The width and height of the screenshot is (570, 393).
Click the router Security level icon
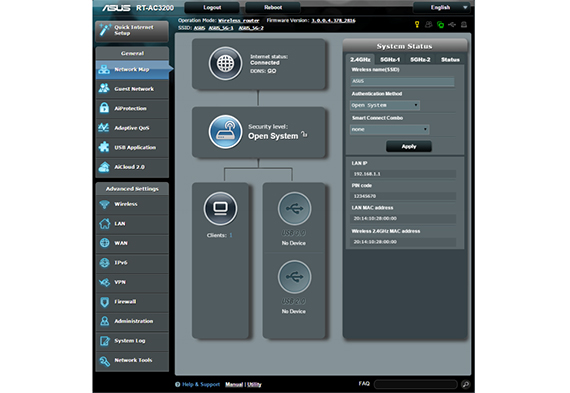[225, 132]
